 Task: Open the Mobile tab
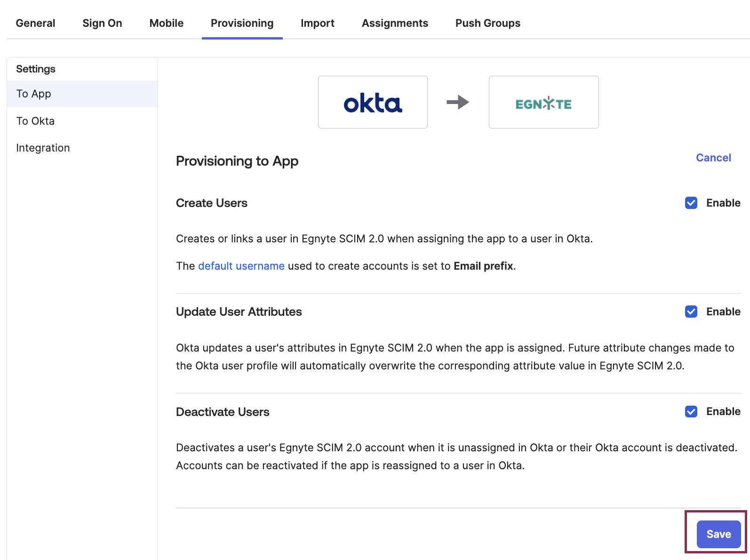(167, 23)
